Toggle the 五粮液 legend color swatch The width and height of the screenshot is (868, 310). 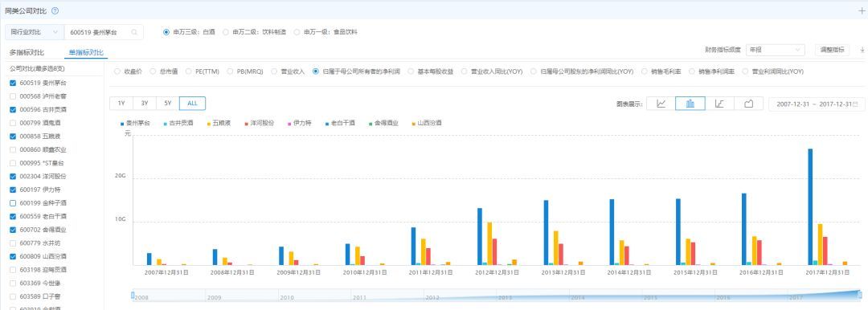(x=209, y=123)
